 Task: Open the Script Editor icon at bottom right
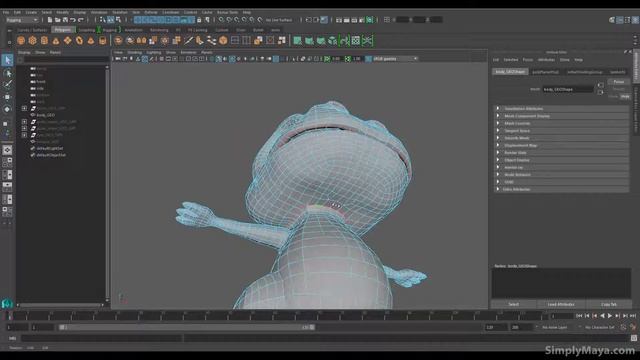(633, 338)
